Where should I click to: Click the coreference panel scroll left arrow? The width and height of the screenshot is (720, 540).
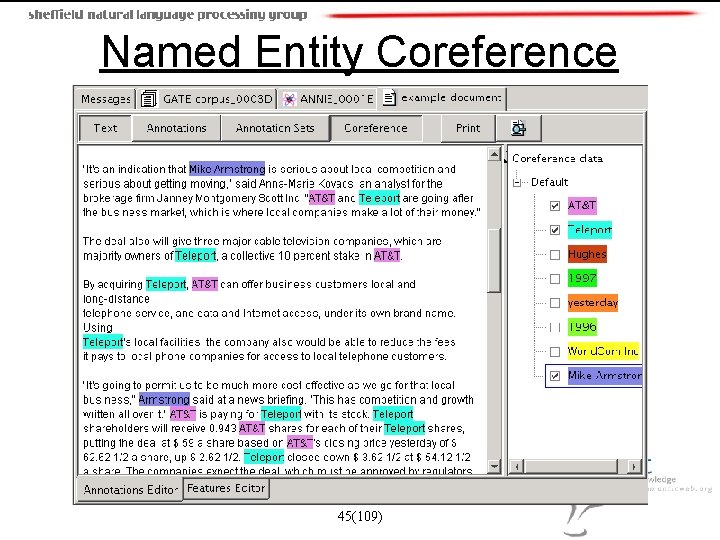517,467
